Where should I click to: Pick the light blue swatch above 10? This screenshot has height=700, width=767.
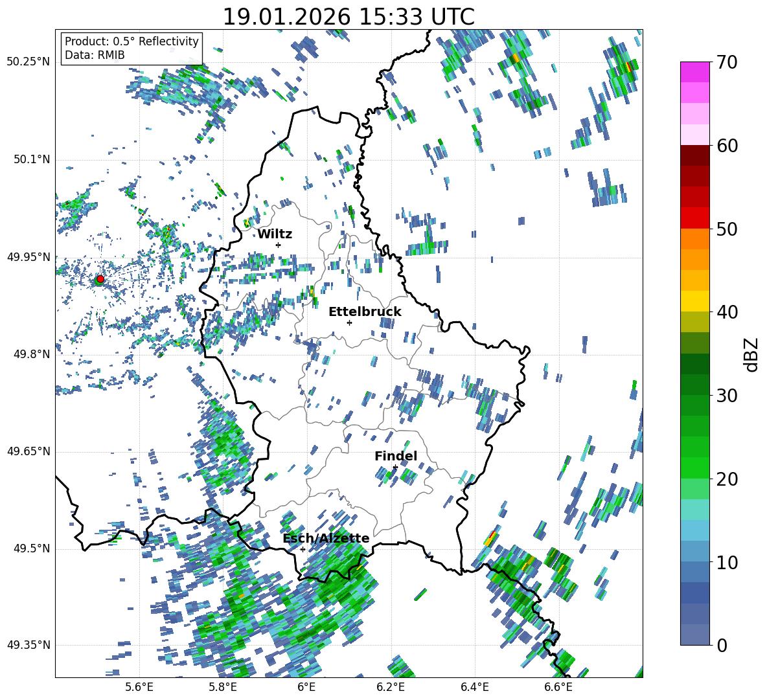click(x=694, y=551)
